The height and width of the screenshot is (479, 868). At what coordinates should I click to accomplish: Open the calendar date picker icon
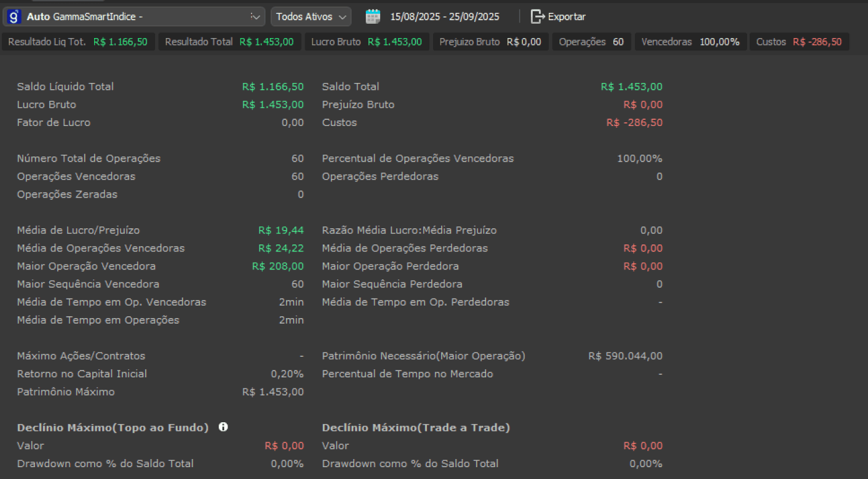[x=373, y=17]
